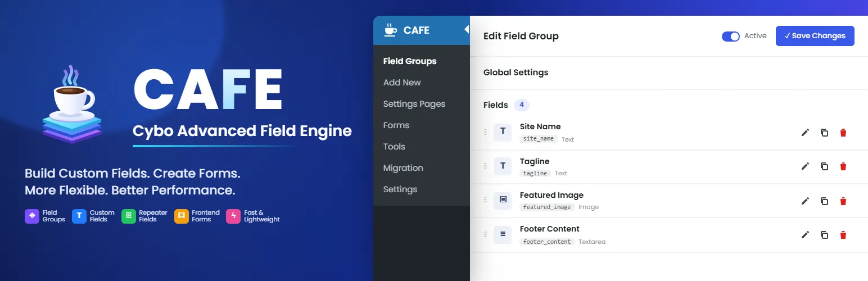This screenshot has width=868, height=281.
Task: Click the coffee cup icon in sidebar header
Action: 390,29
